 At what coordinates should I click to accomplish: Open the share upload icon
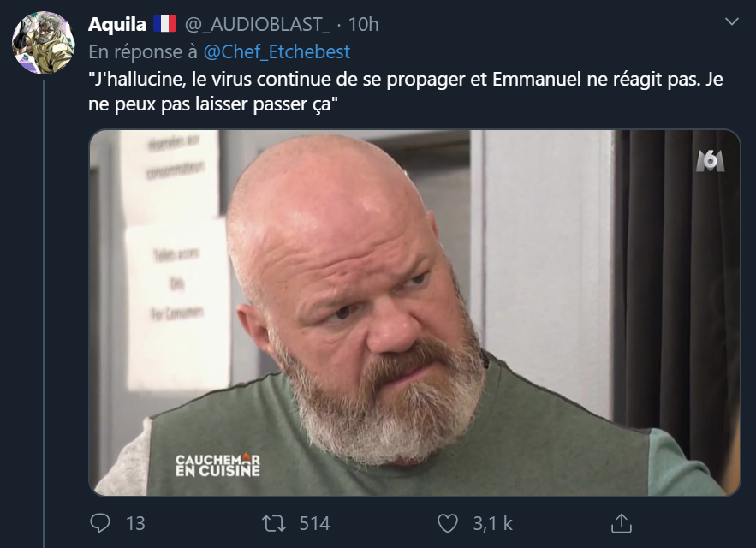click(x=621, y=523)
